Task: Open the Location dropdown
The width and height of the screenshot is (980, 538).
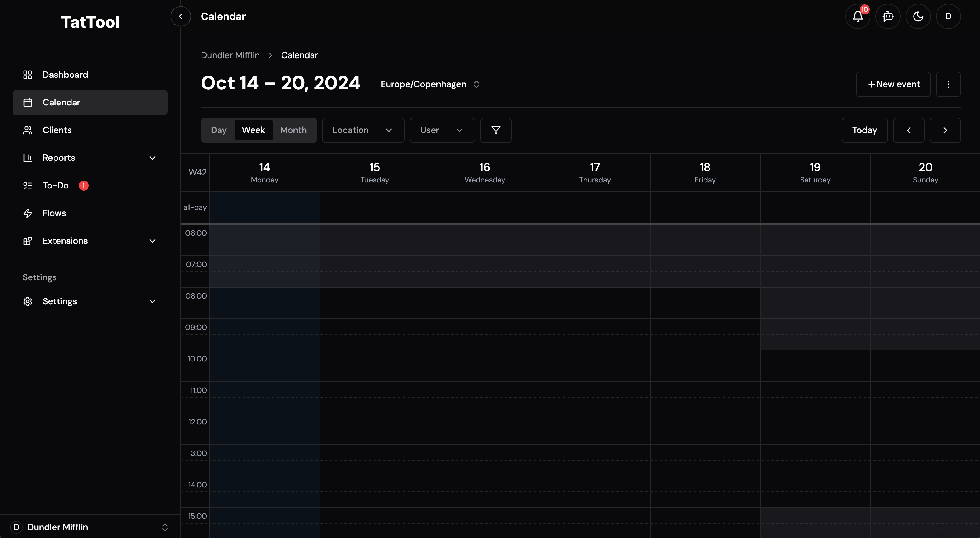Action: point(363,131)
